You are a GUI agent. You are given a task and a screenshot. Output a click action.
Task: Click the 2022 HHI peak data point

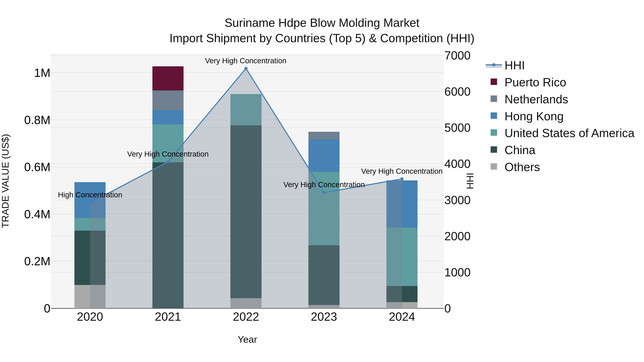coord(246,68)
